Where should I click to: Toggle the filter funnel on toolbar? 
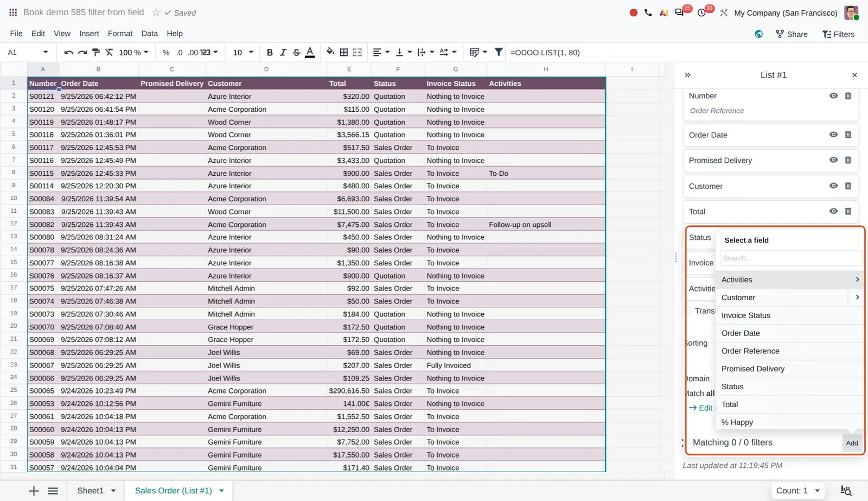coord(499,52)
